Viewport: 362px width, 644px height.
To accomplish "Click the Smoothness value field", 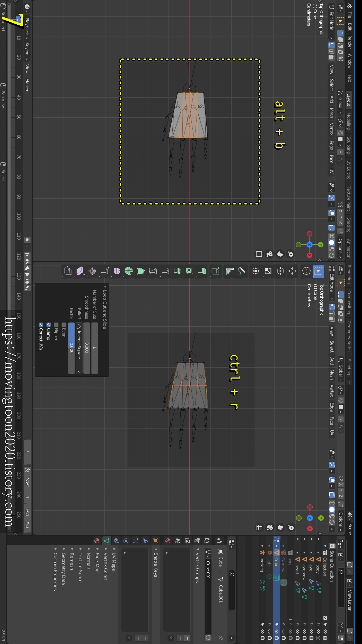I will tap(87, 348).
